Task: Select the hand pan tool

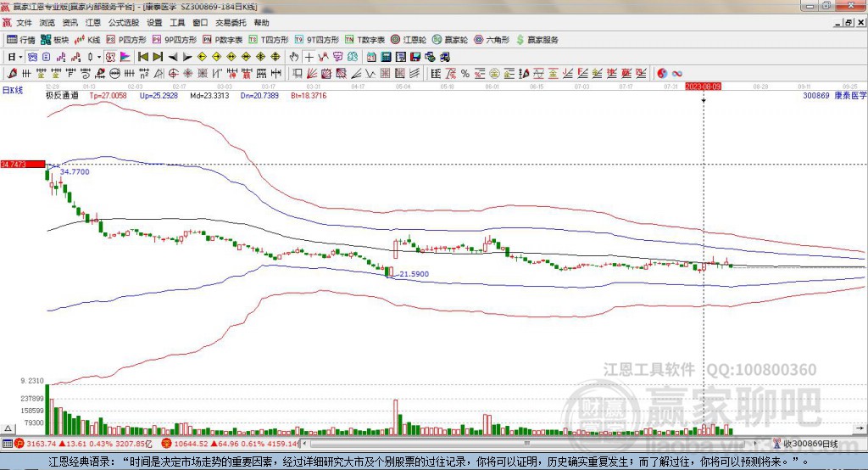Action: point(294,57)
